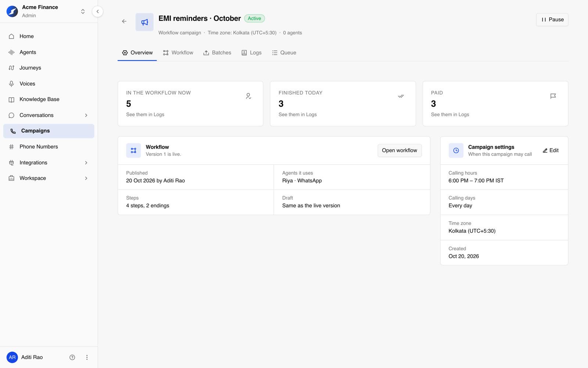Click the '6:00 PM – 7:00 PM IST' calling hours
This screenshot has width=588, height=368.
coord(476,181)
